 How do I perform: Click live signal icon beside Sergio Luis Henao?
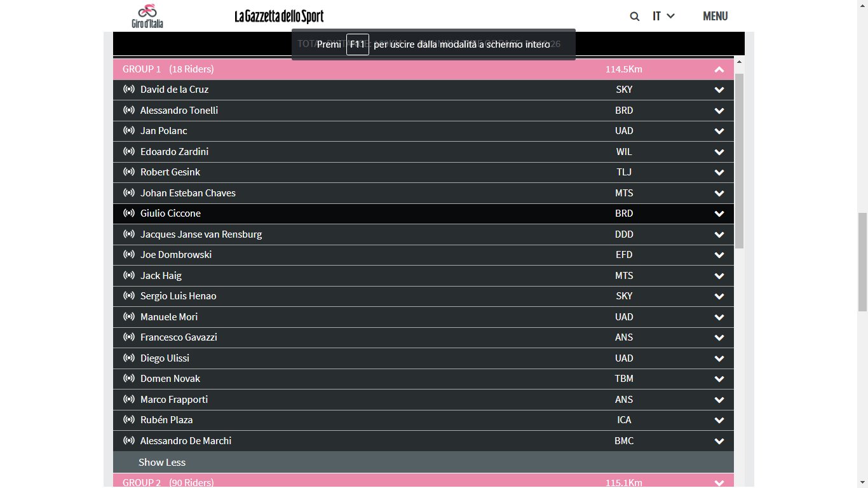pyautogui.click(x=129, y=296)
